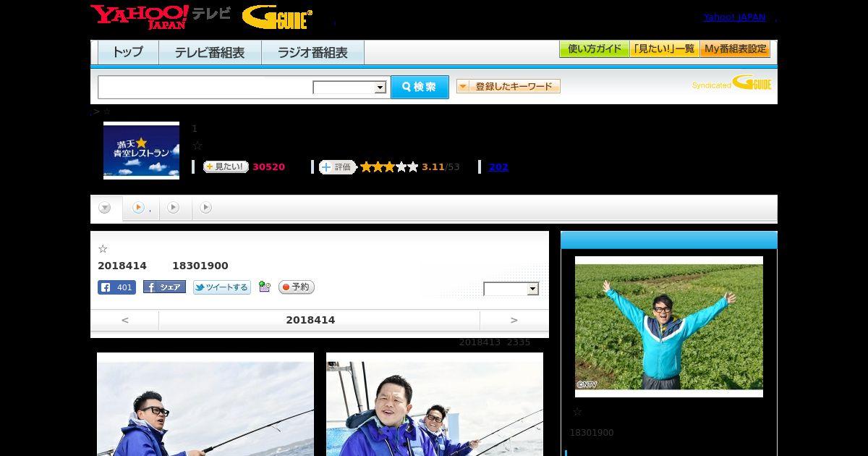This screenshot has width=868, height=456.
Task: Expand the 登録したキーワード dropdown
Action: pyautogui.click(x=508, y=86)
